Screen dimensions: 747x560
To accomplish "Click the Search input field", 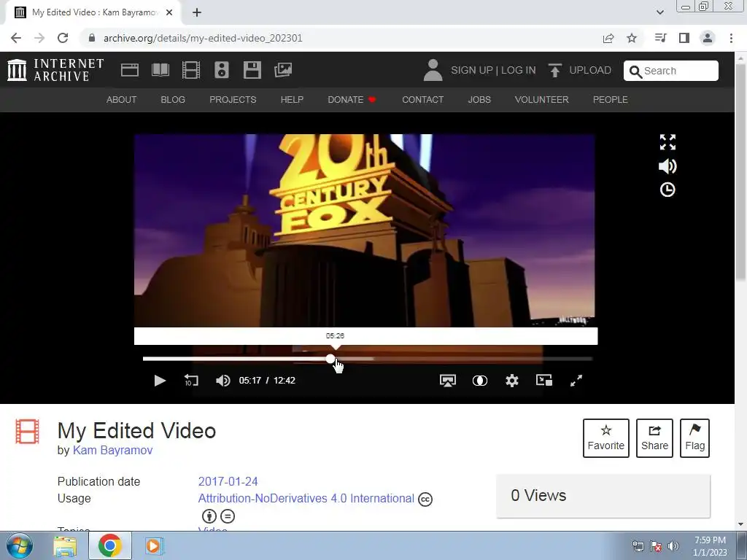I will 671,71.
